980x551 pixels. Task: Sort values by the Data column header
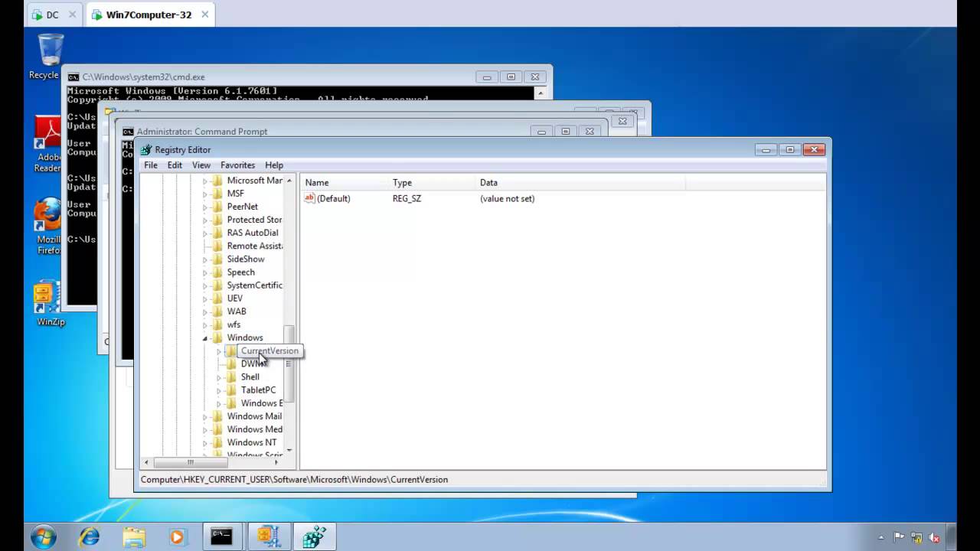pyautogui.click(x=580, y=183)
